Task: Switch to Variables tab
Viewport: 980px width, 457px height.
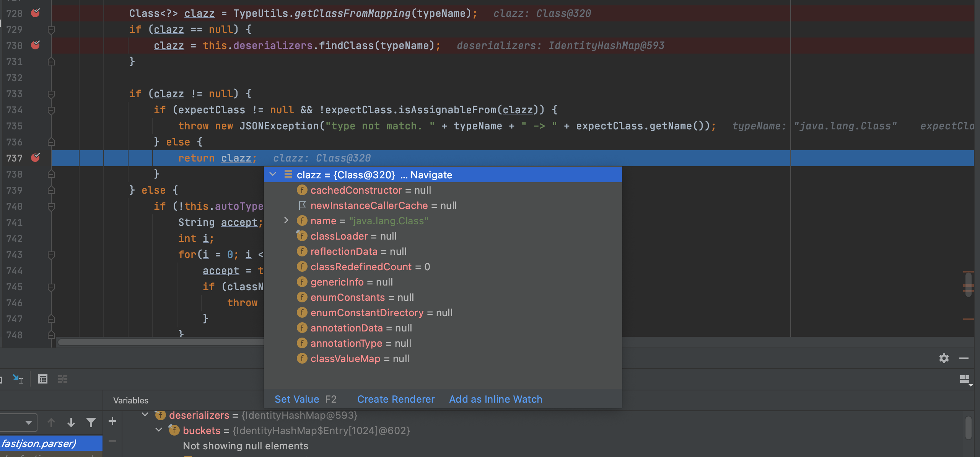Action: [131, 400]
